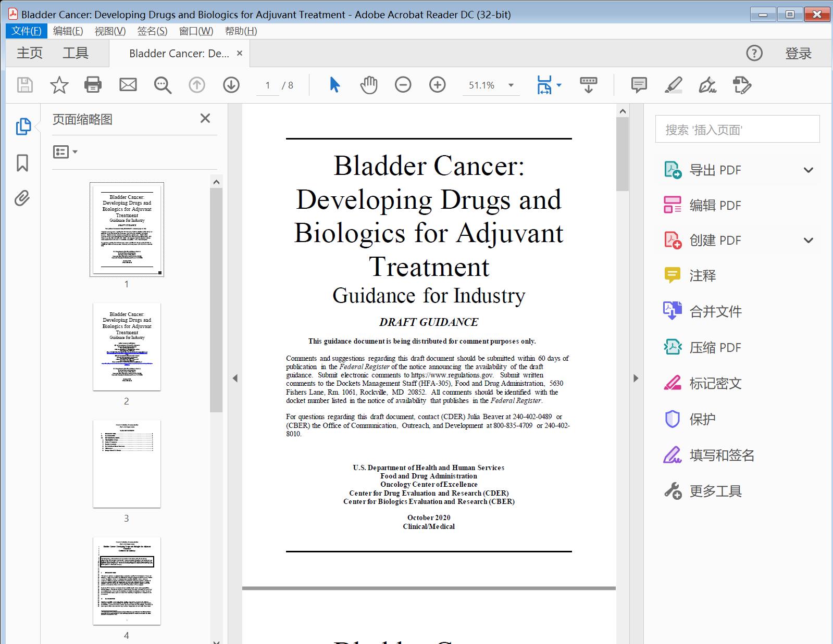Open thumbnail options dropdown menu
The image size is (833, 644).
66,152
